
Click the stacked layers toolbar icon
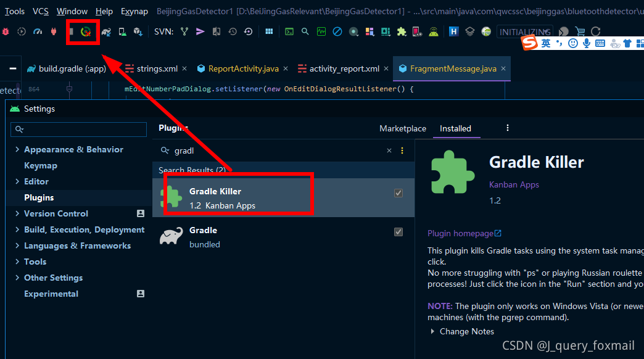470,31
